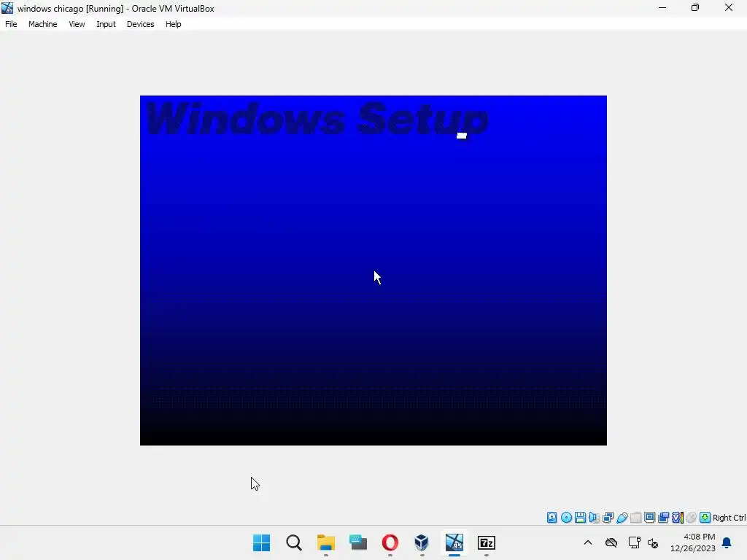The width and height of the screenshot is (747, 560).
Task: Click inside the Windows Setup VM display
Action: pos(373,271)
